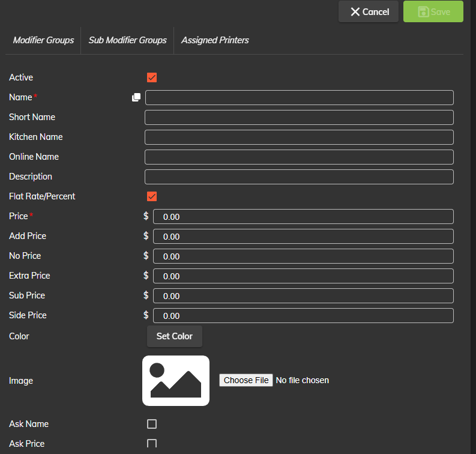
Task: Toggle the Flat Rate/Percent checkbox
Action: 152,196
